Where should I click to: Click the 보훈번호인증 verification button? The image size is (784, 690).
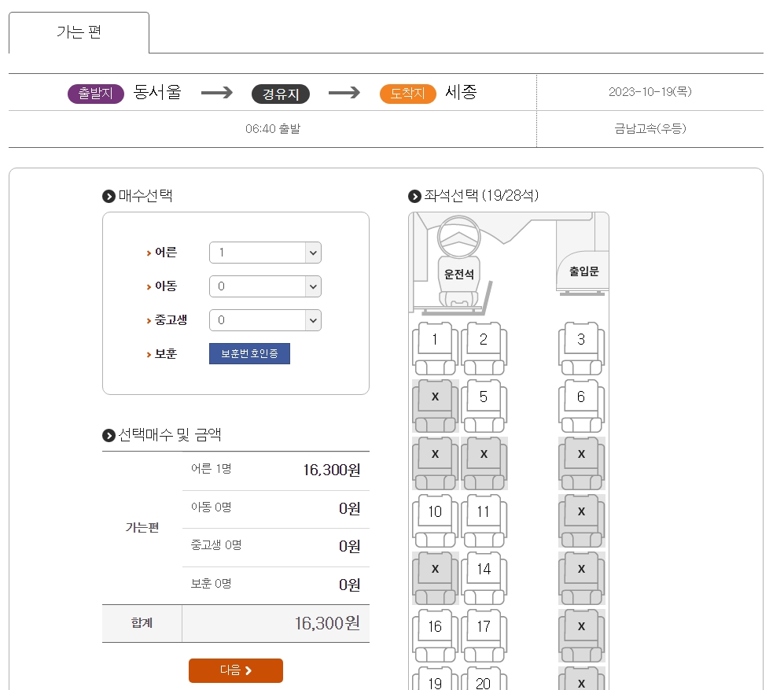(249, 353)
